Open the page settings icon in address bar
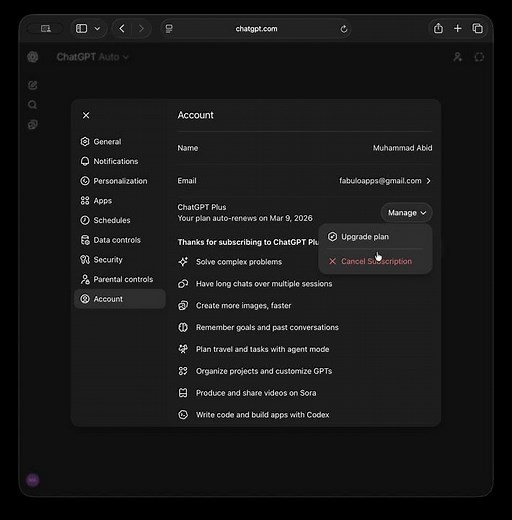Viewport: 512px width, 520px height. [169, 29]
